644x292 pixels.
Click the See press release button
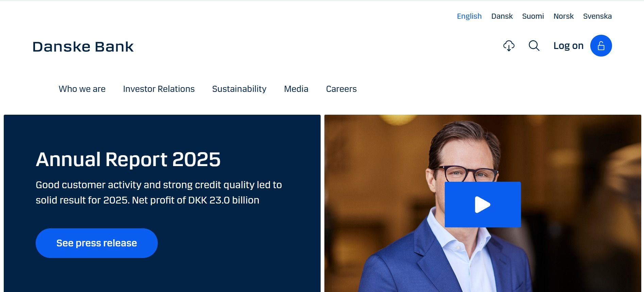point(97,243)
